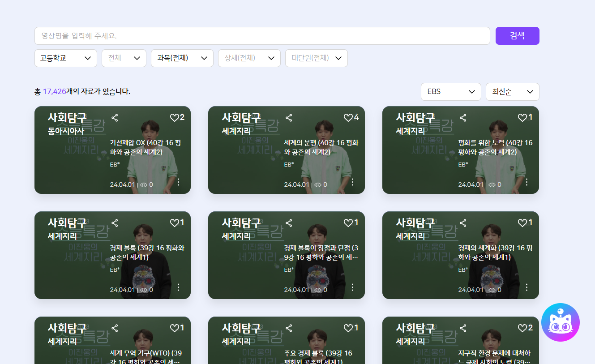
Task: Expand the 고등학교 school level dropdown
Action: click(x=66, y=58)
